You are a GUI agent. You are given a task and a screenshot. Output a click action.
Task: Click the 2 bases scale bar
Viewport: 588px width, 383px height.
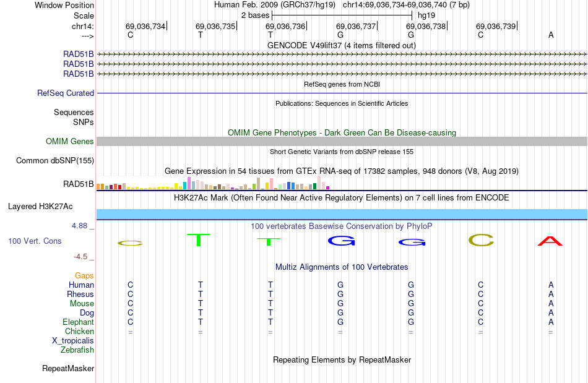(342, 15)
